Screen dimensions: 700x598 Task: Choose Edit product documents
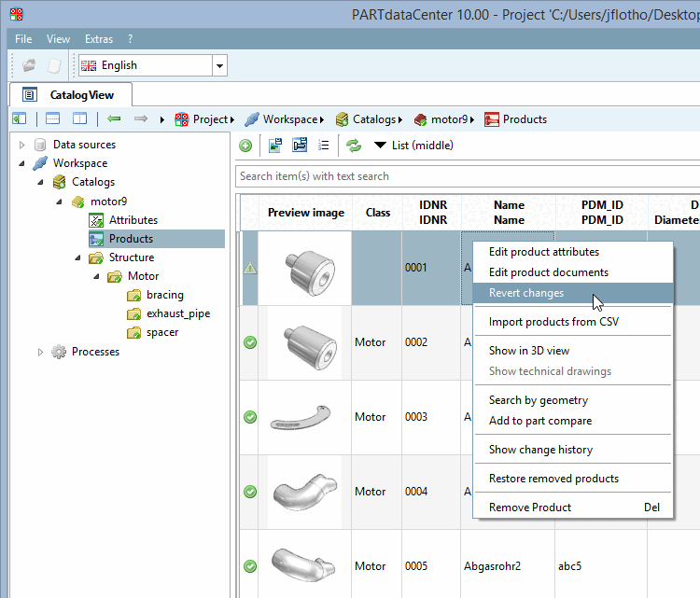573,272
